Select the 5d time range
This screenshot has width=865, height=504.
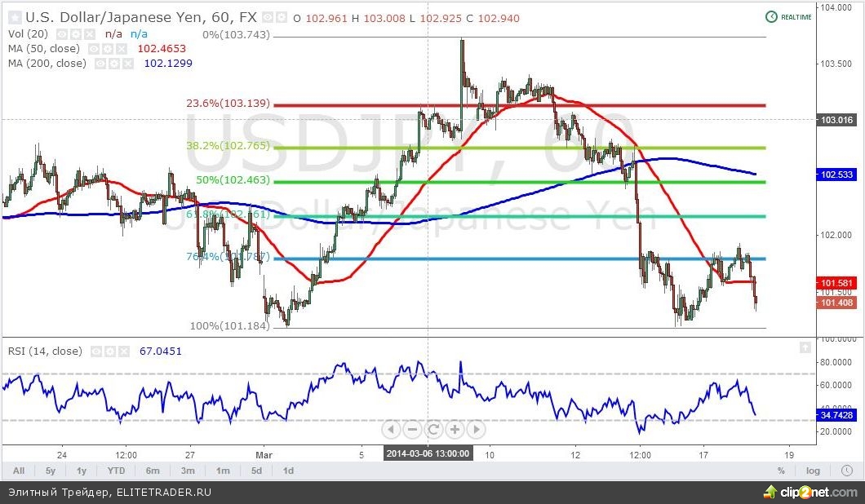tap(256, 471)
